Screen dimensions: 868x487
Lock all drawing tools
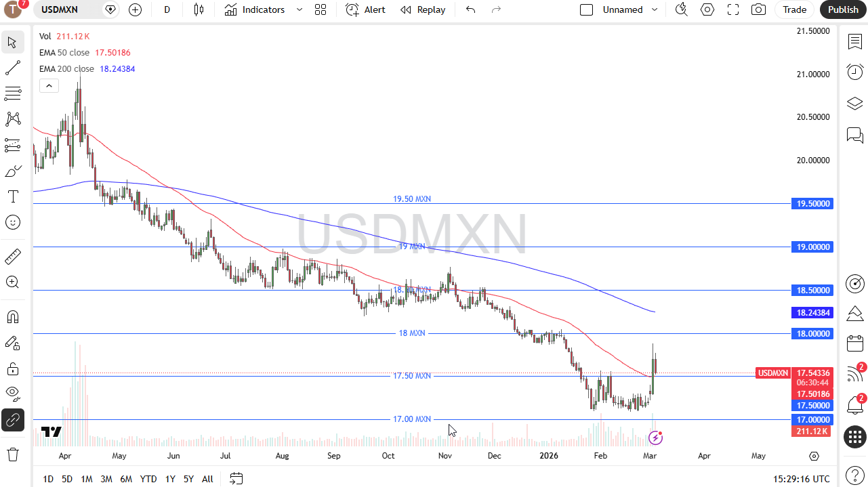point(12,368)
